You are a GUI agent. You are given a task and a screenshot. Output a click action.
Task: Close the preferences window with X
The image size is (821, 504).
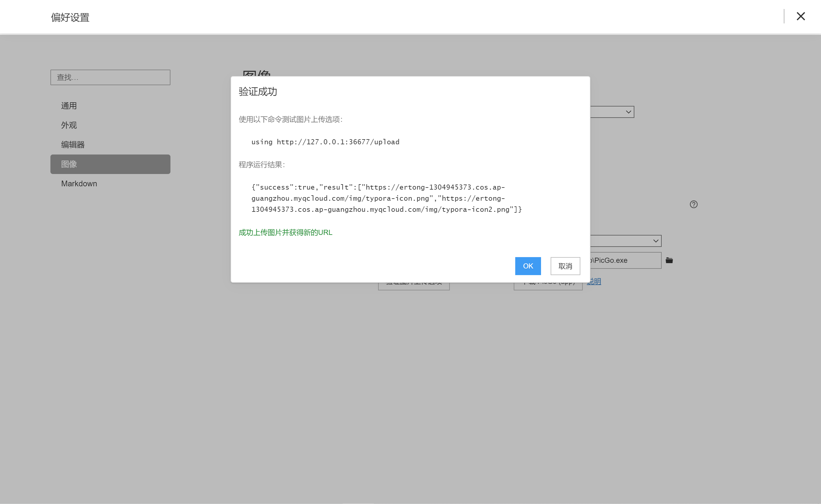point(800,16)
